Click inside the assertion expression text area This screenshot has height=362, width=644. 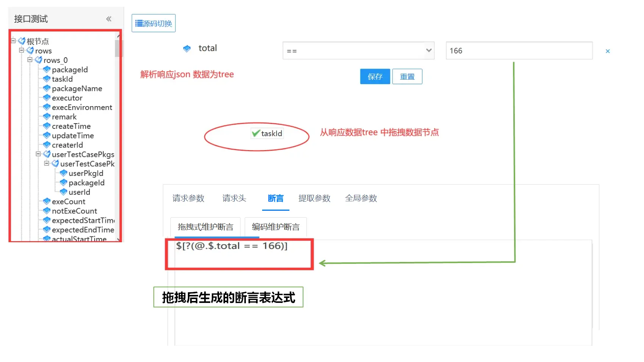(383, 292)
